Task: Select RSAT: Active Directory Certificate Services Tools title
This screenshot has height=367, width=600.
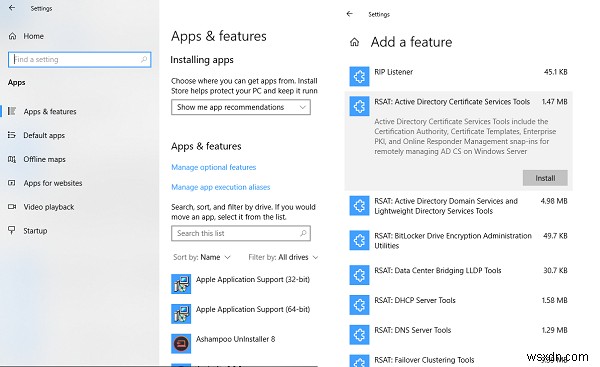Action: pyautogui.click(x=452, y=102)
